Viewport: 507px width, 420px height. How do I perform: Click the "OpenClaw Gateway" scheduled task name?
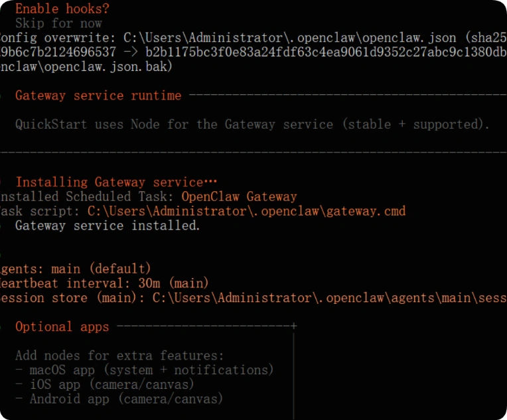click(x=239, y=196)
